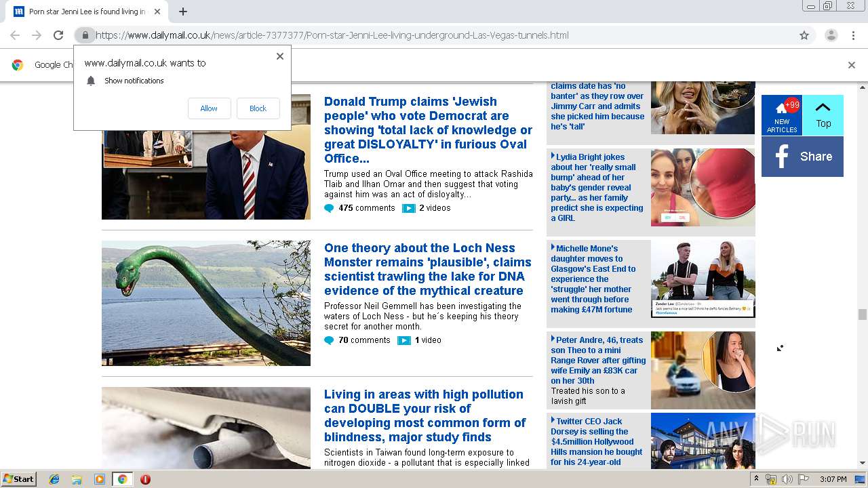Open Chrome's three-dot menu
The image size is (868, 488).
pos(852,35)
